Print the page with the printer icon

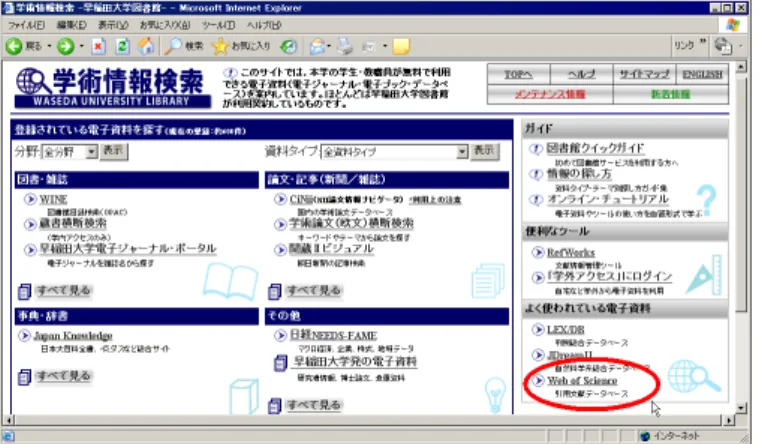click(x=345, y=46)
